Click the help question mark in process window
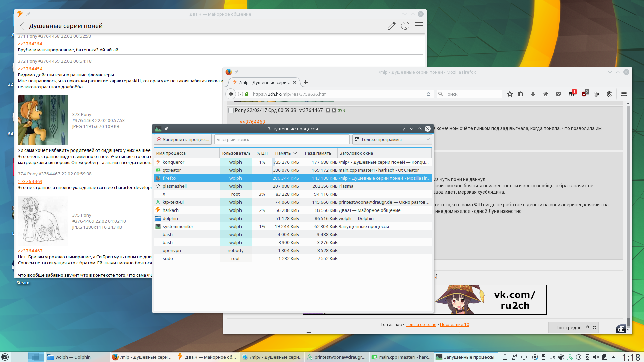The height and width of the screenshot is (362, 644). click(x=404, y=129)
